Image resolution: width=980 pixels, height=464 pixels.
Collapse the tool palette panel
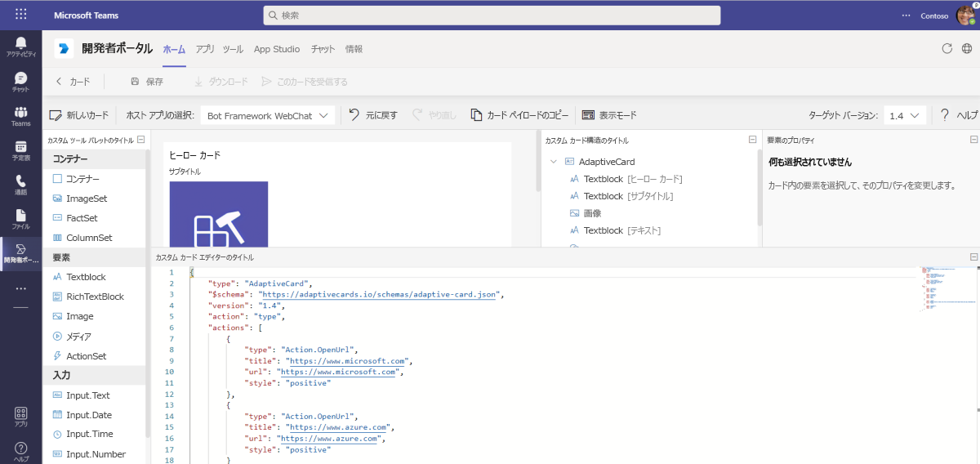140,140
